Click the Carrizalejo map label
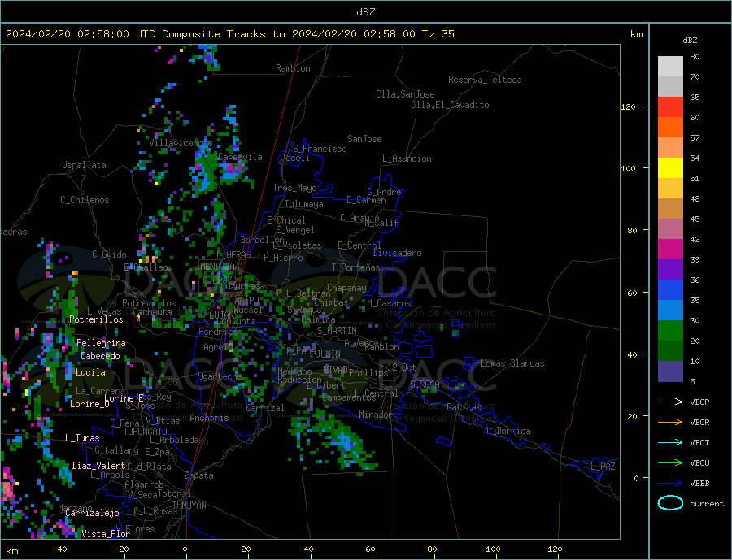 (92, 514)
